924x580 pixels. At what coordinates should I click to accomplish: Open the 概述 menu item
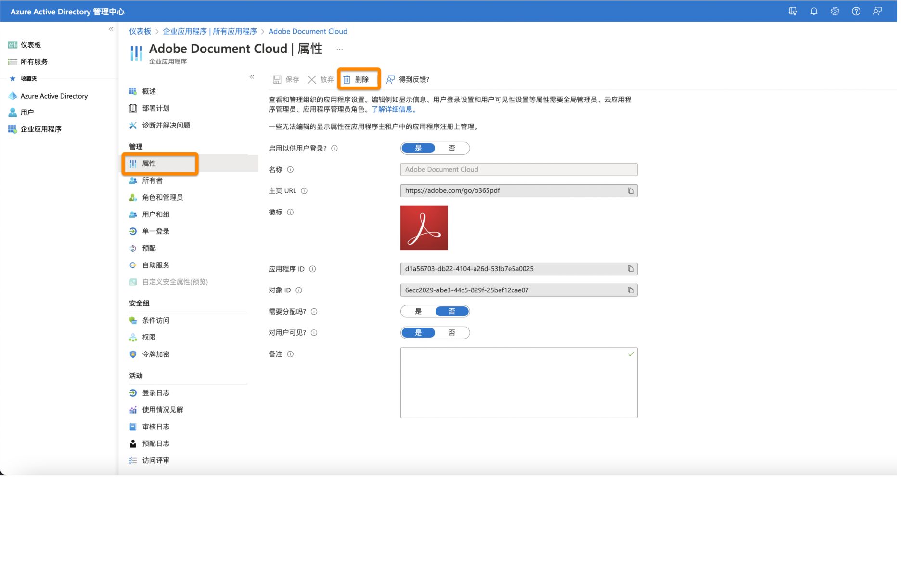[149, 91]
